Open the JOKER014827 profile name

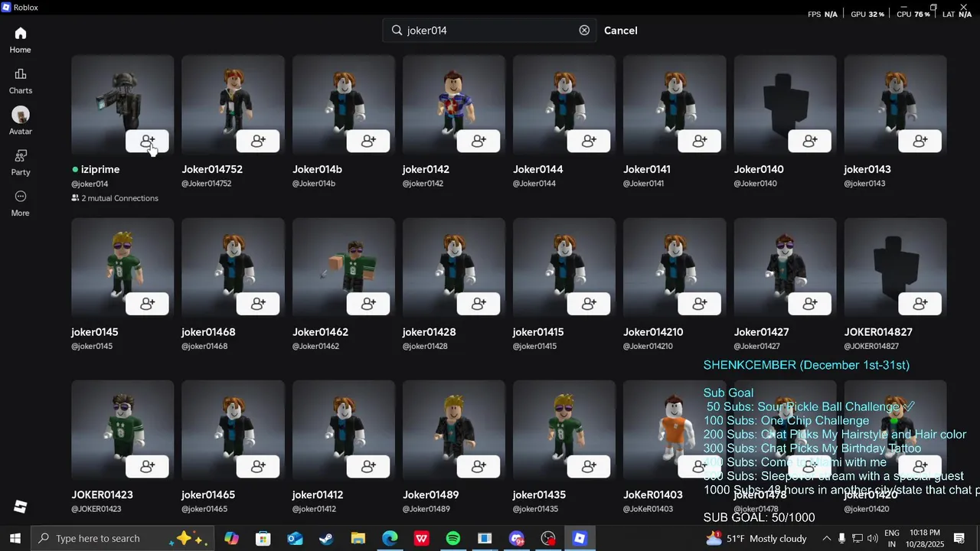point(878,332)
